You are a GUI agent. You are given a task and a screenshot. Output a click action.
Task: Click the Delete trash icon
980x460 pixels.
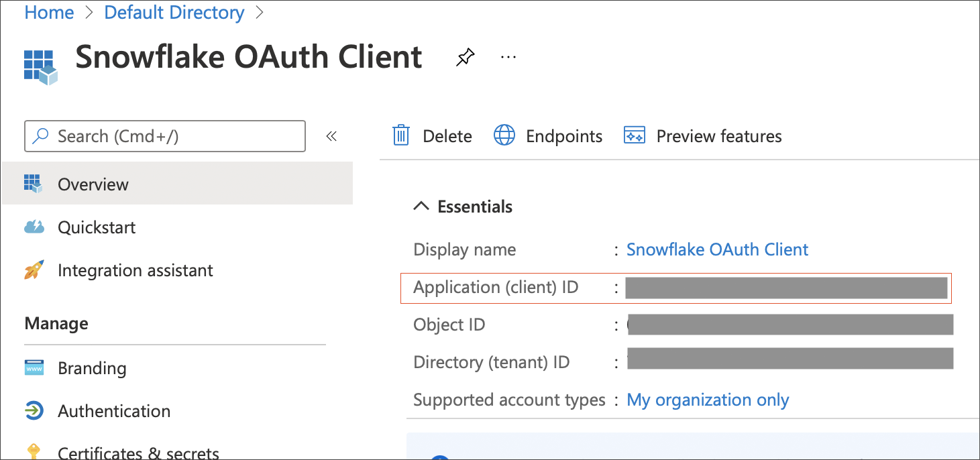[400, 135]
